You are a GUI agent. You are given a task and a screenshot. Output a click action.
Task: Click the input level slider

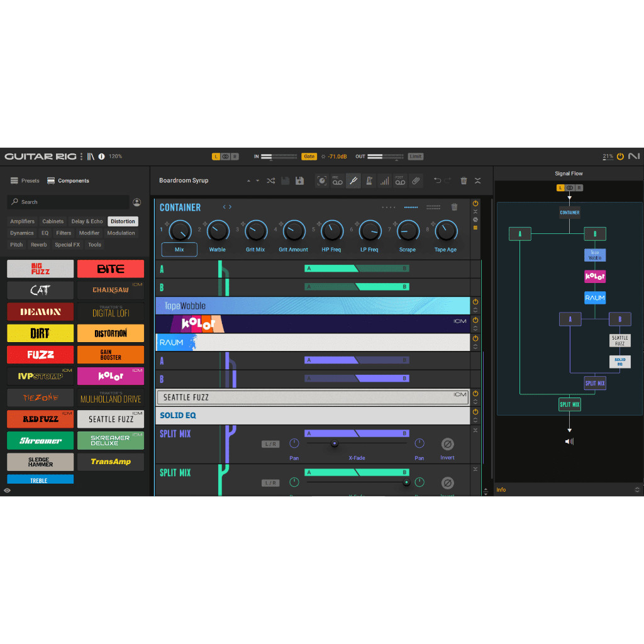pos(279,157)
